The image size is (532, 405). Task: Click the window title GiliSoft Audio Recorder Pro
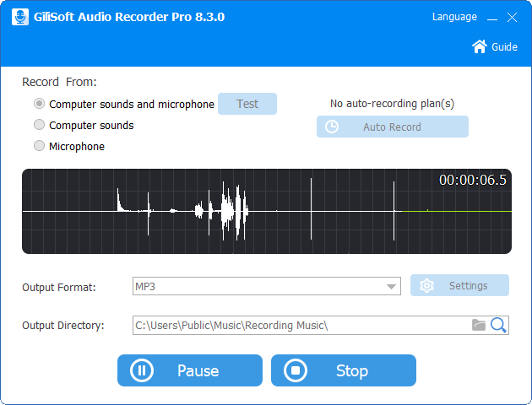coord(129,17)
